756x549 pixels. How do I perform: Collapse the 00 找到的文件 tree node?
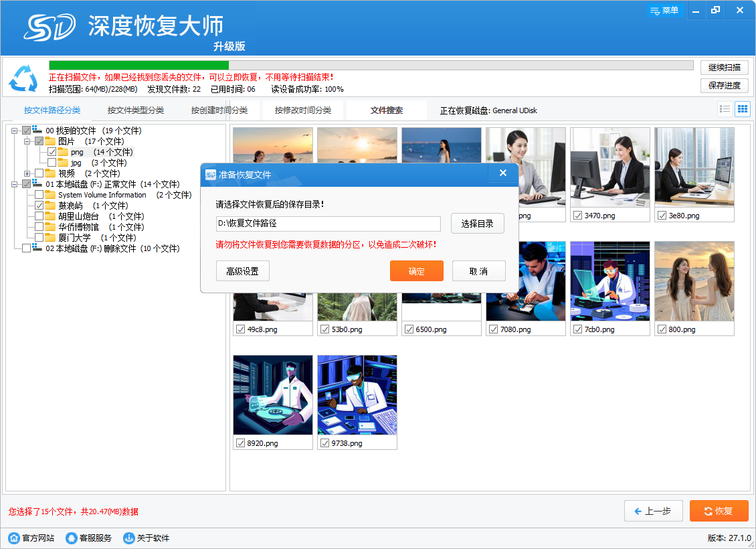pos(15,131)
